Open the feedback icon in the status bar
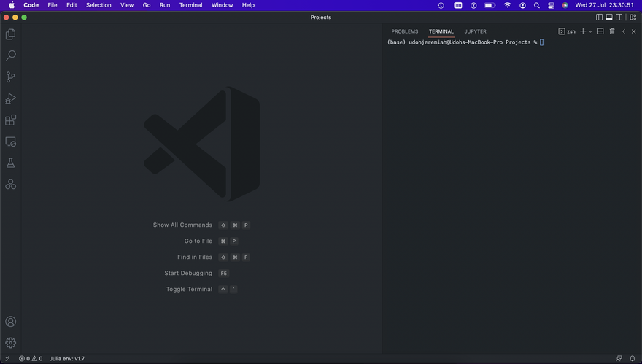 click(x=619, y=358)
